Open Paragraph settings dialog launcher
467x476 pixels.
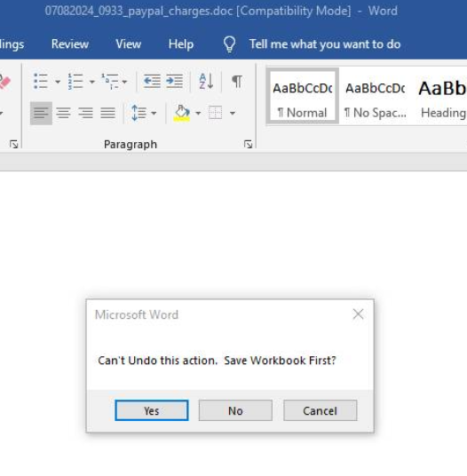click(249, 144)
